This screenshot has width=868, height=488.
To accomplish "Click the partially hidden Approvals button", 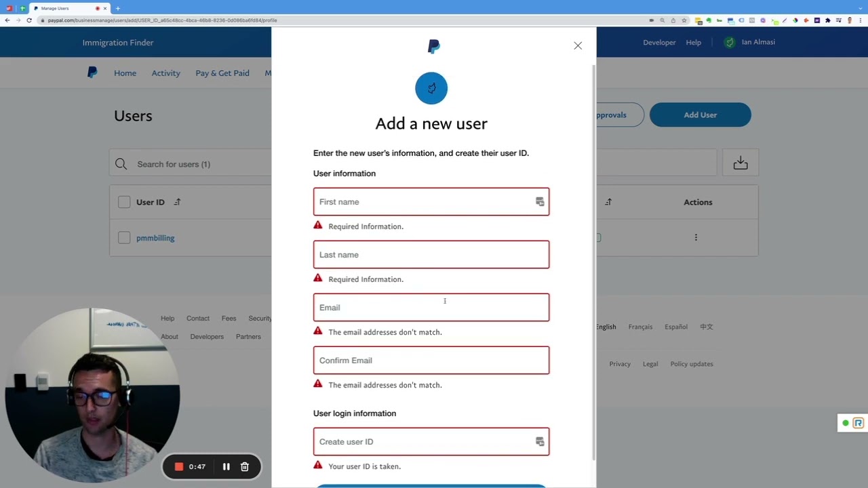I will click(x=620, y=115).
